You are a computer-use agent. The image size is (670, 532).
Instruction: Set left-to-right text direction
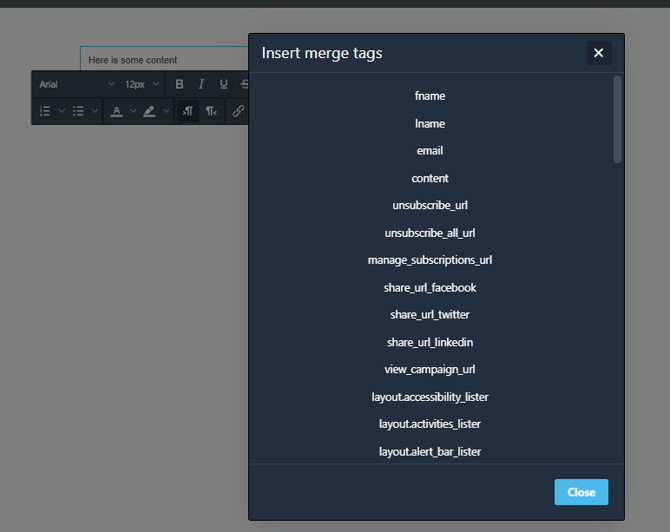pyautogui.click(x=188, y=111)
